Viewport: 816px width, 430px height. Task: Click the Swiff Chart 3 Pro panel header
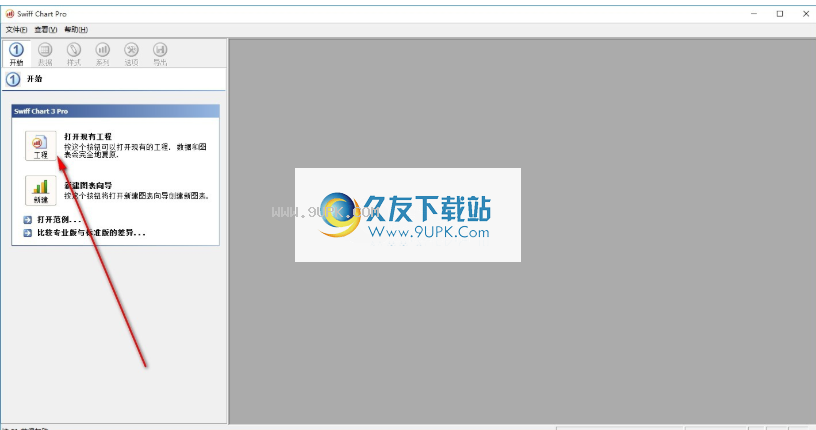[x=116, y=111]
